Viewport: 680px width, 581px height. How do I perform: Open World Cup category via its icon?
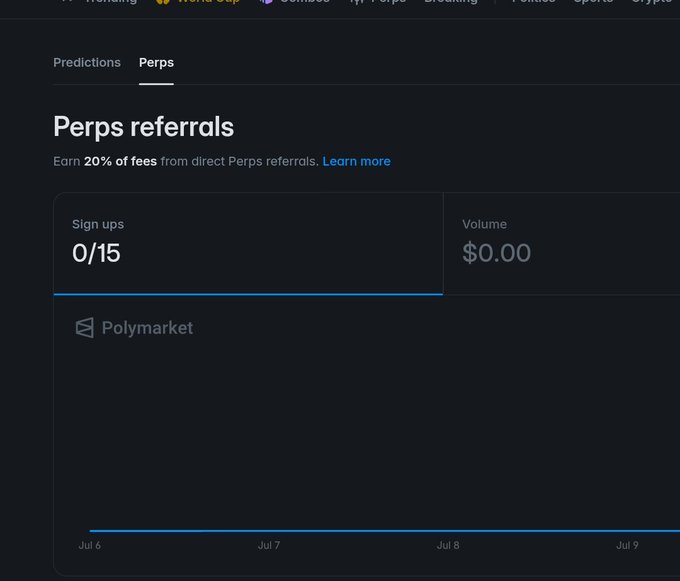(163, 2)
